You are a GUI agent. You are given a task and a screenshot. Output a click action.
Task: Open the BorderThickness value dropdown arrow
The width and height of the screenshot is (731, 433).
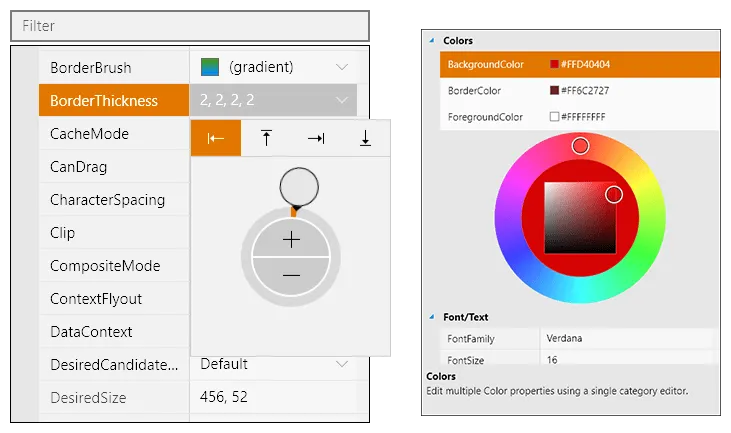[342, 100]
